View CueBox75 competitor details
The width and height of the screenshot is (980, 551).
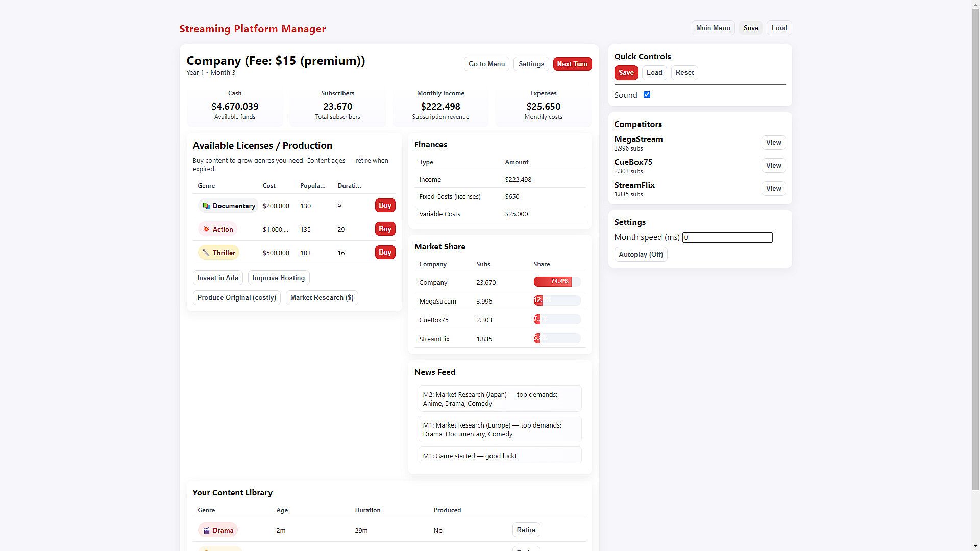point(773,166)
